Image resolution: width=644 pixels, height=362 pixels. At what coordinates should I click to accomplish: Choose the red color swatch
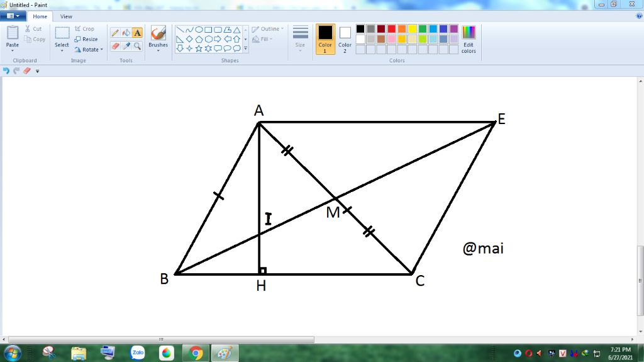(x=391, y=29)
